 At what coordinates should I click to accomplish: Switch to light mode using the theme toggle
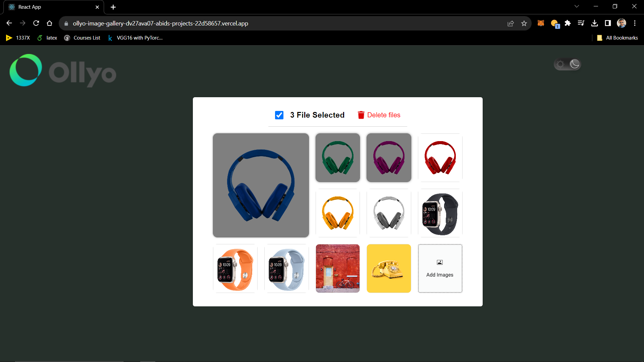coord(560,64)
